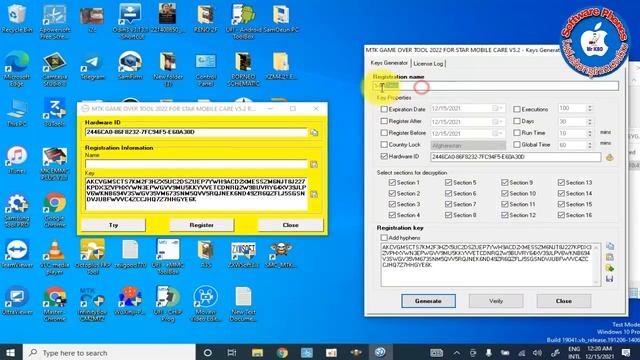Uncheck the Hardware ID checkbox
The image size is (640, 360).
[384, 156]
